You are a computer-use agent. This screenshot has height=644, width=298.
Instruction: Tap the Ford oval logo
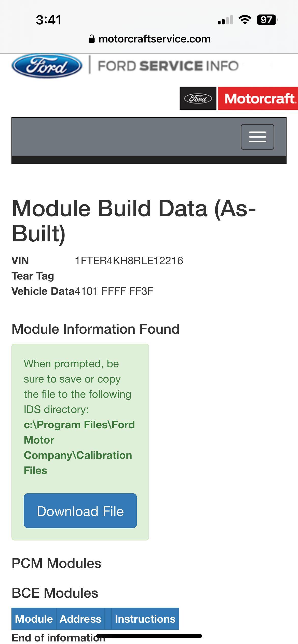point(47,66)
